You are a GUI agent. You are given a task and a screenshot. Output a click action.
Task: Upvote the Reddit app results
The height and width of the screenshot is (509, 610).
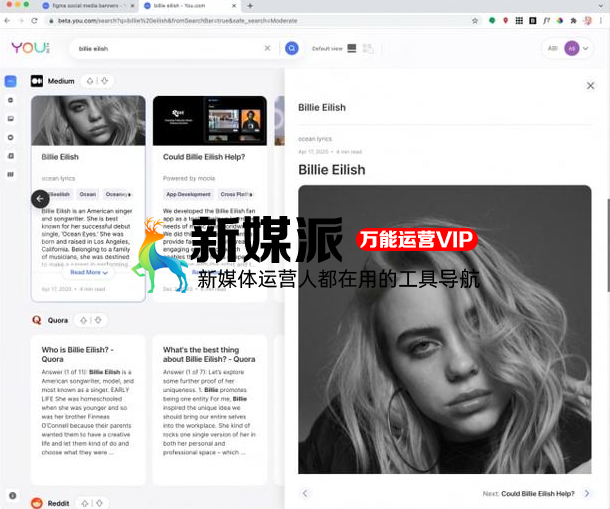pos(85,503)
